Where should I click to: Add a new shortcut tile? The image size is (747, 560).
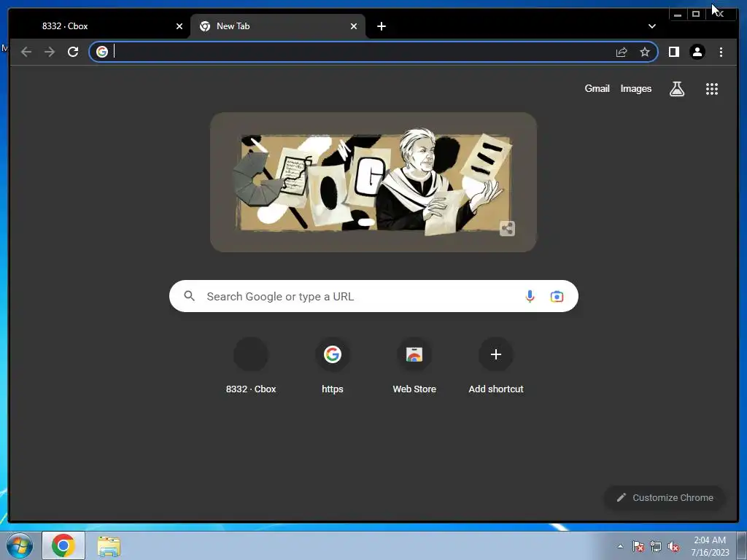click(x=496, y=365)
